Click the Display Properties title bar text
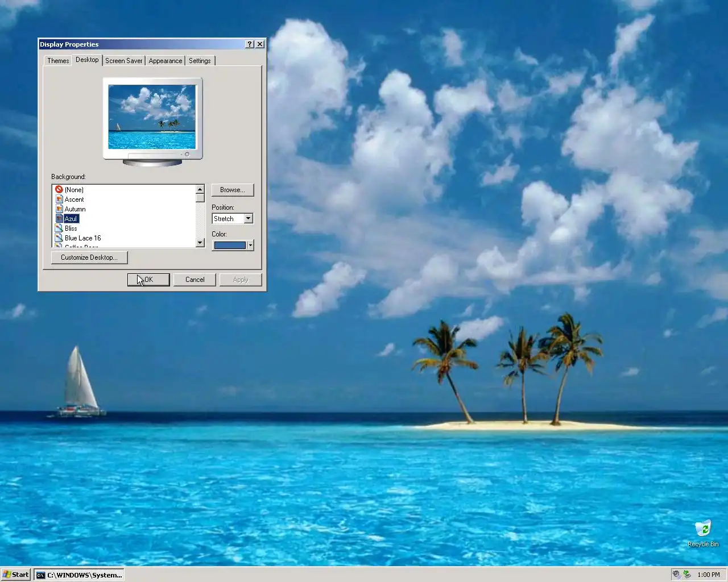Screen dimensions: 728x582 point(69,44)
